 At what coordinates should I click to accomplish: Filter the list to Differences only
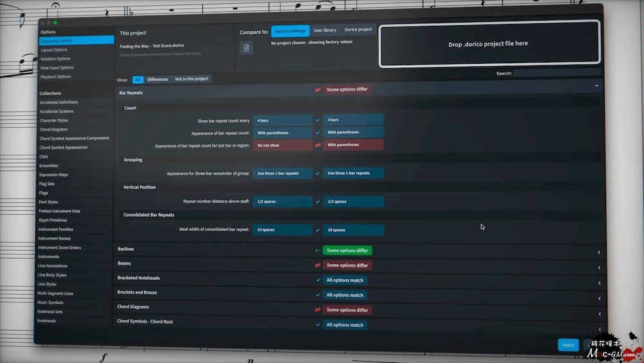tap(158, 79)
